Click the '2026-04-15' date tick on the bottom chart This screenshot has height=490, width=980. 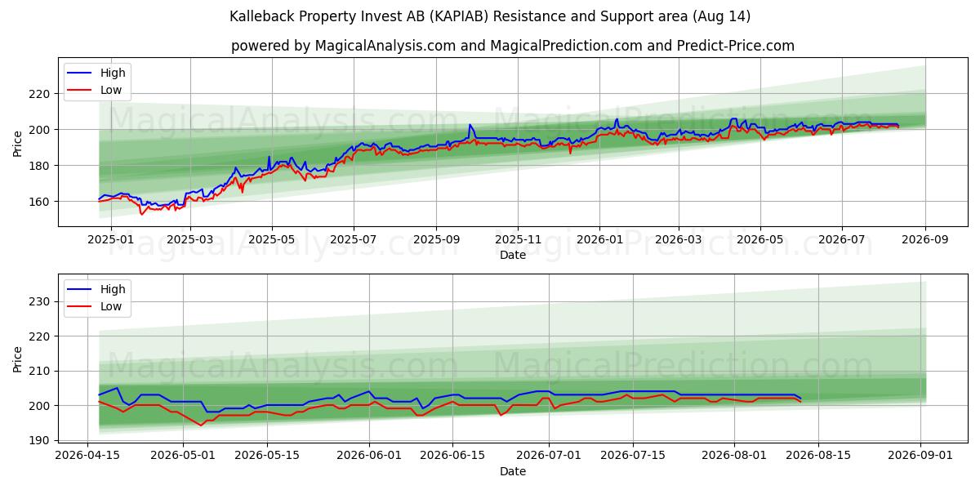tap(87, 457)
